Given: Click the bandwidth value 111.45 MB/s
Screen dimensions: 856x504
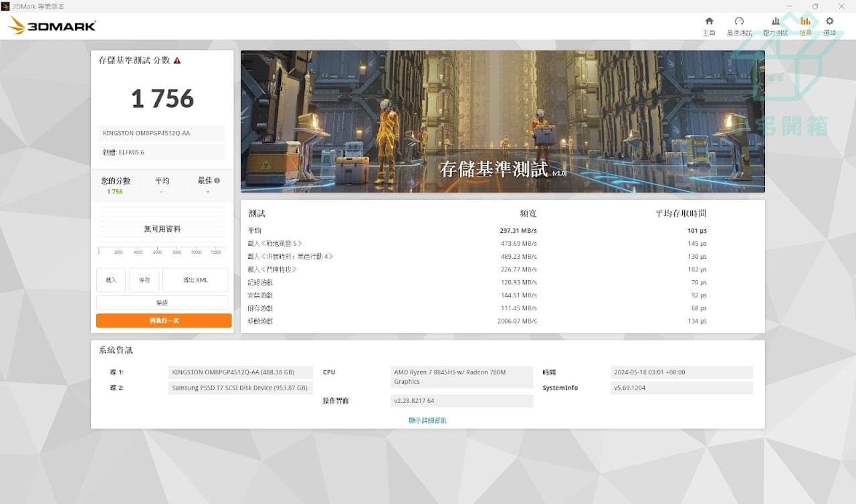Looking at the screenshot, I should 519,308.
